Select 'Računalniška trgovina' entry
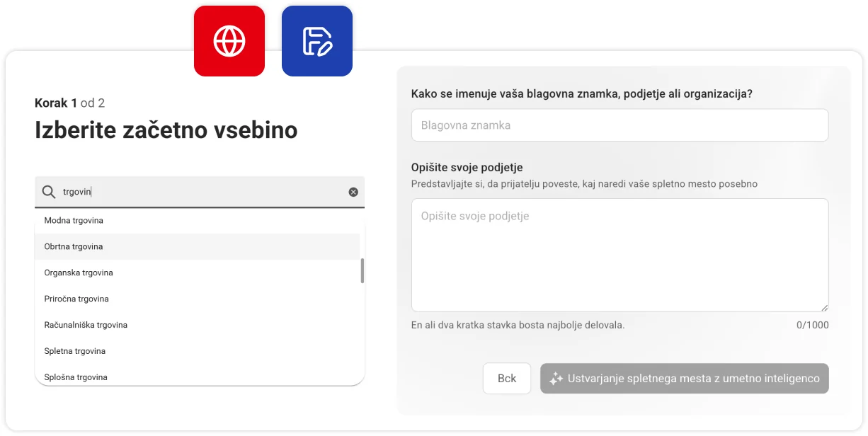The image size is (868, 436). tap(198, 325)
